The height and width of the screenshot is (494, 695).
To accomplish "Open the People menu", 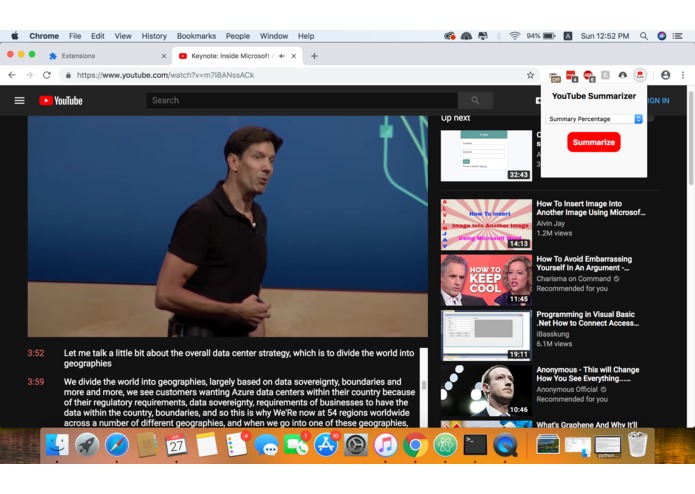I will 238,36.
